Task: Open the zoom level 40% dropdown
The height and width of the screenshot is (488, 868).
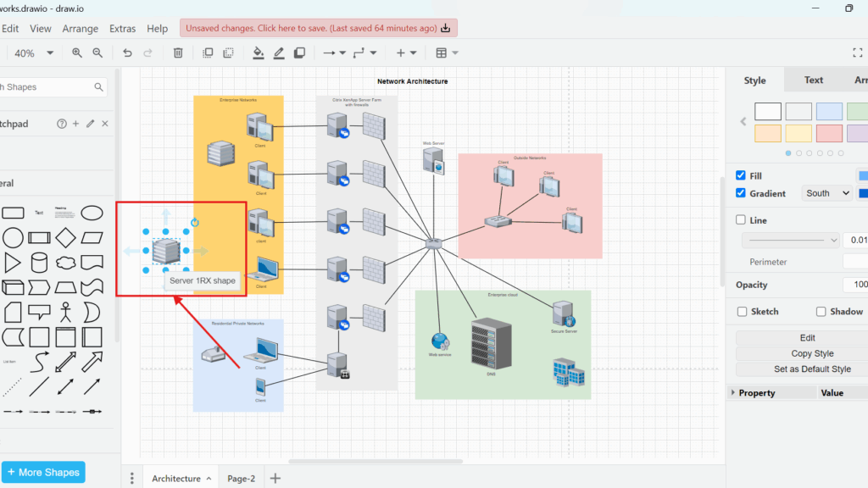Action: [34, 53]
